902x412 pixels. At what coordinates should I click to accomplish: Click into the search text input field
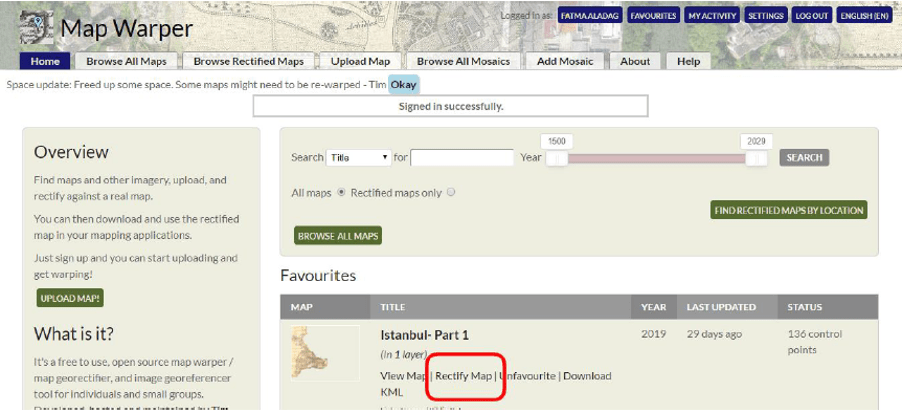click(x=461, y=158)
